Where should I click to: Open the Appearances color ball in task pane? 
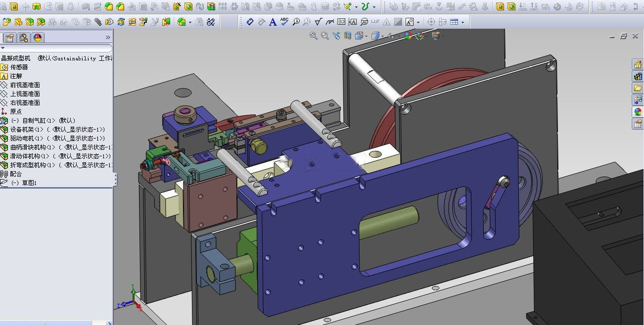(x=638, y=112)
